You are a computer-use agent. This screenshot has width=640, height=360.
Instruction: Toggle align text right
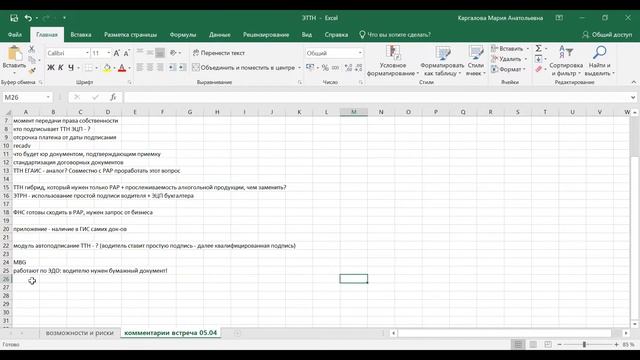[x=160, y=67]
